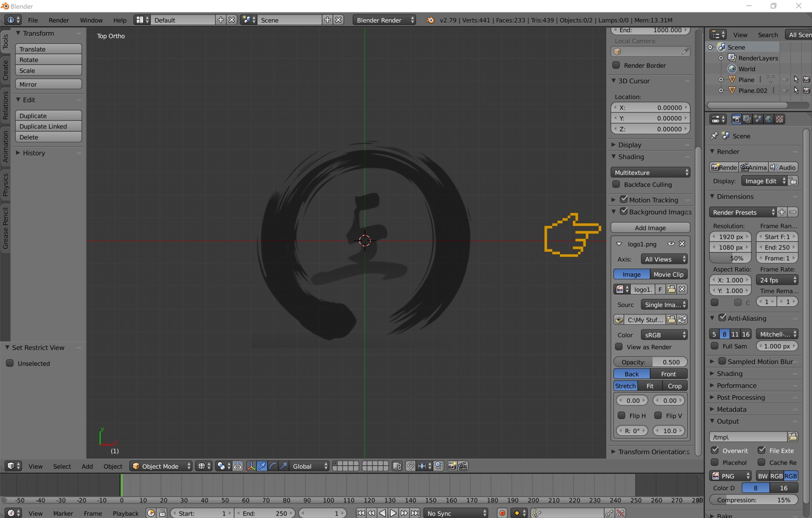Image resolution: width=812 pixels, height=518 pixels.
Task: Toggle restrict render for Plane.002
Action: 806,90
